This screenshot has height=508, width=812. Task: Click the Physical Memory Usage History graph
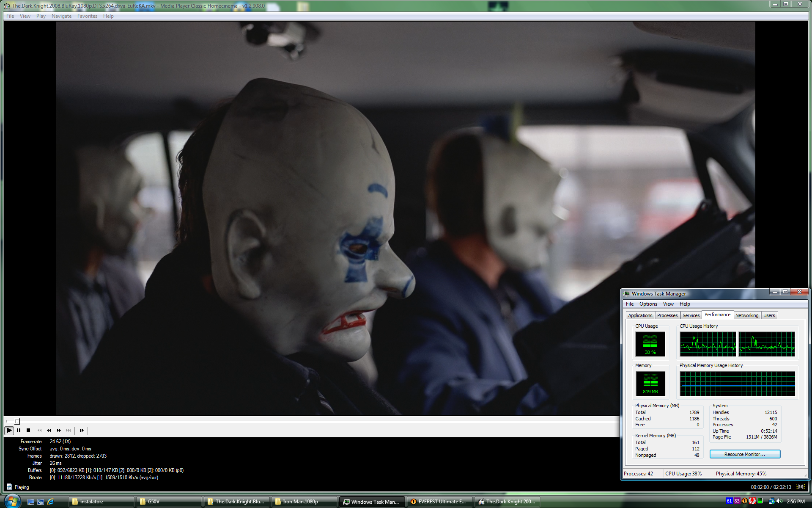[x=737, y=384]
